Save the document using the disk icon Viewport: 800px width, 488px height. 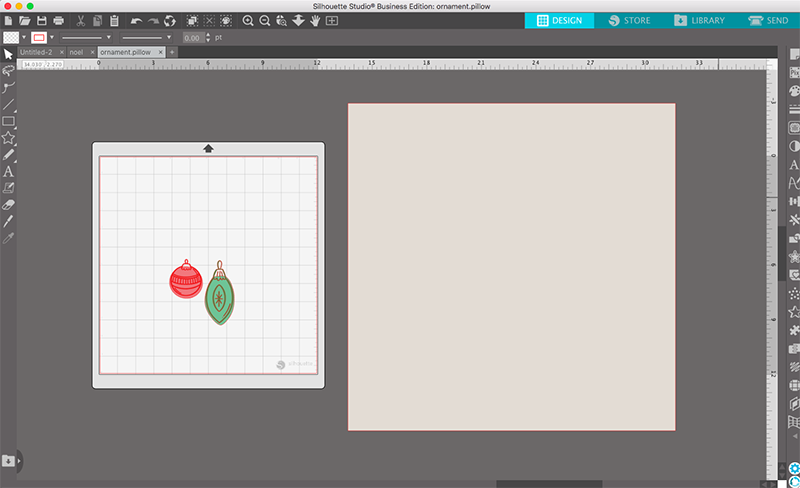[42, 21]
